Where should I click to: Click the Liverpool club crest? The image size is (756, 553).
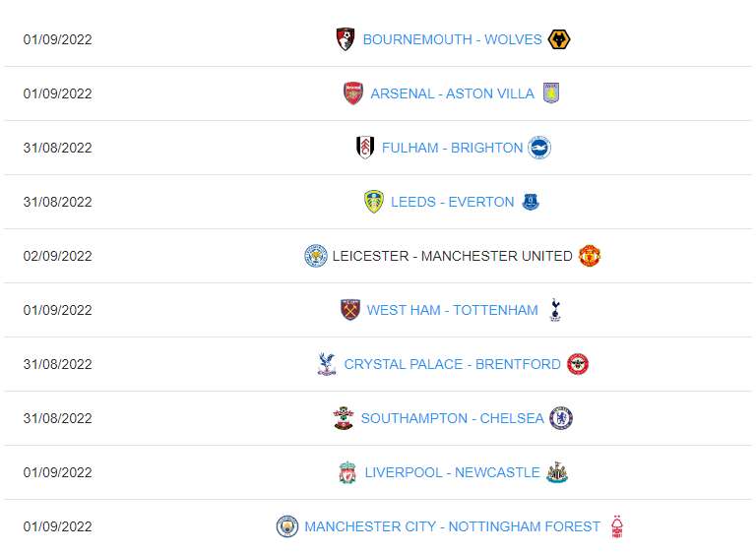(346, 472)
